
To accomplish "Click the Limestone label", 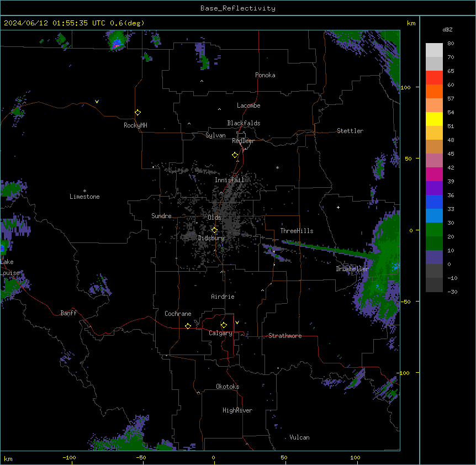I will click(x=84, y=197).
